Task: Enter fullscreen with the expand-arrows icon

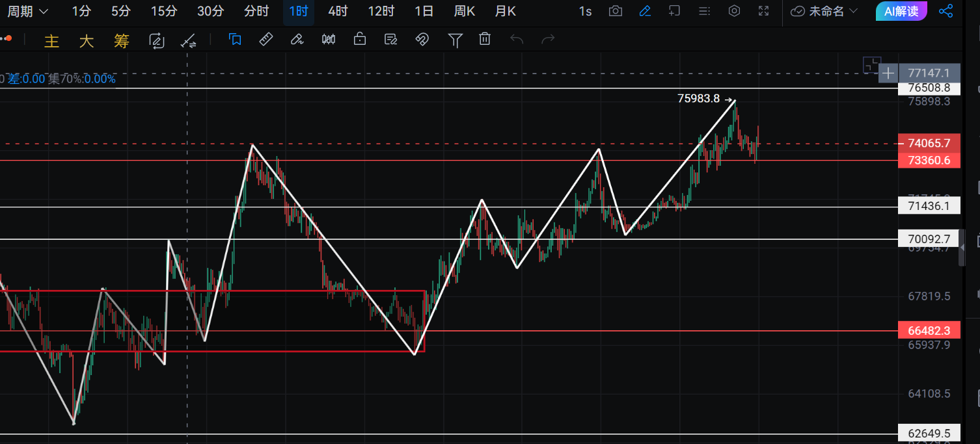Action: coord(764,11)
